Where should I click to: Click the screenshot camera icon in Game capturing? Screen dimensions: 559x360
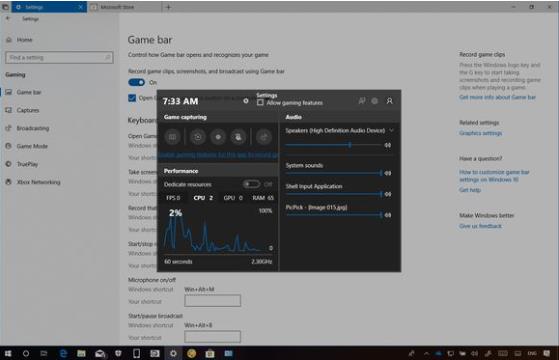pyautogui.click(x=198, y=137)
